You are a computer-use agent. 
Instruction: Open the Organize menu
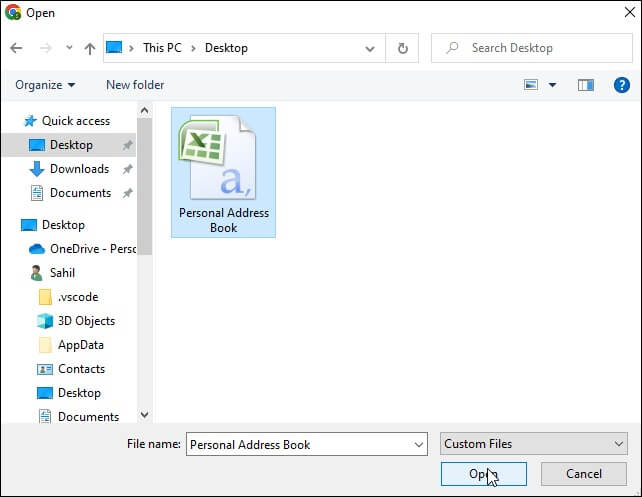pos(45,85)
